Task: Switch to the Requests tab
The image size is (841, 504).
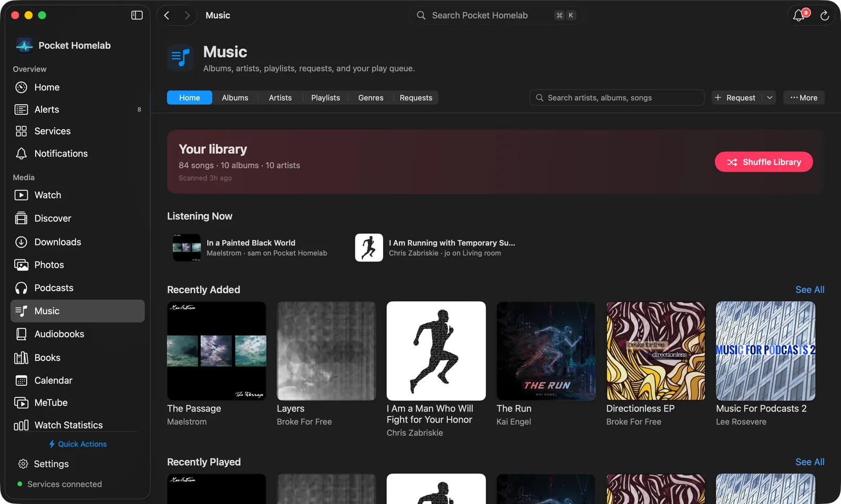Action: tap(416, 98)
